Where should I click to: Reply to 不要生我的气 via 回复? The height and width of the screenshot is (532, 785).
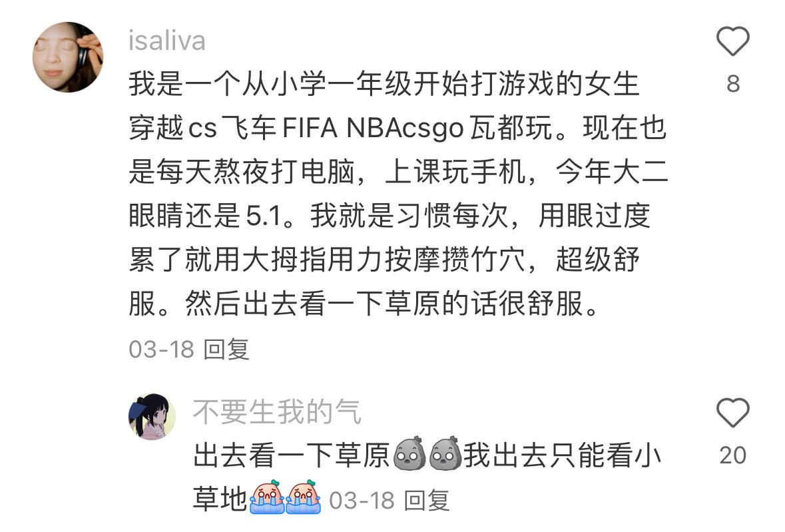[427, 500]
